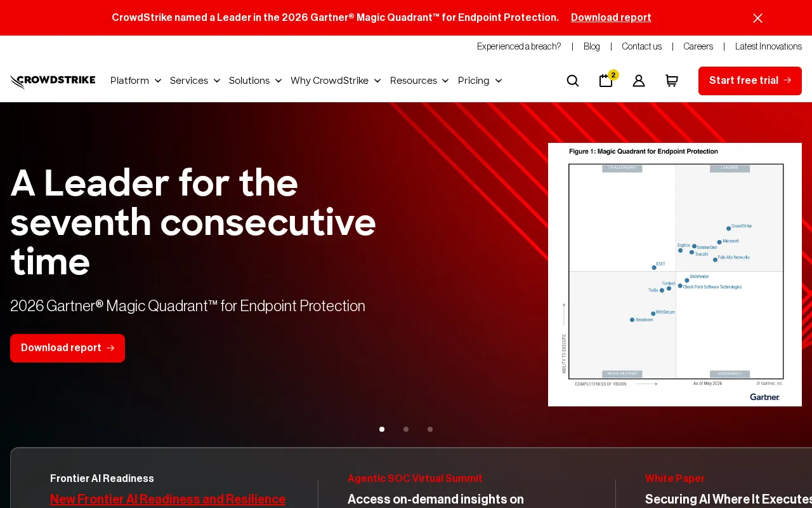Open the user account icon
This screenshot has height=508, width=812.
[x=639, y=81]
